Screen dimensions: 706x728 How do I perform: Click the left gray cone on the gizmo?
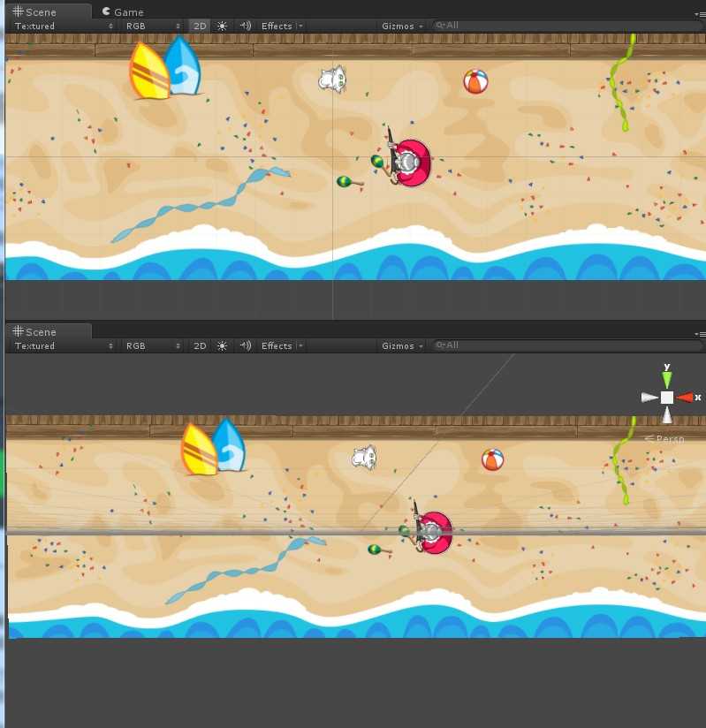pos(649,398)
